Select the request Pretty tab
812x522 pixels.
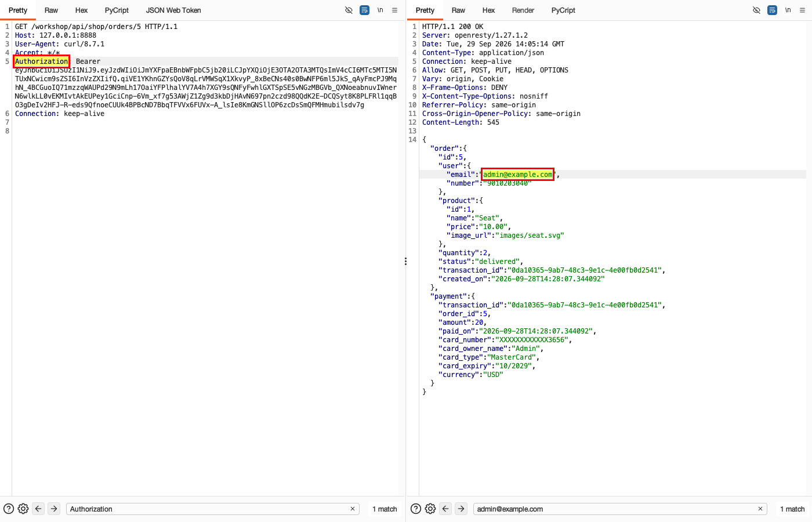coord(18,10)
